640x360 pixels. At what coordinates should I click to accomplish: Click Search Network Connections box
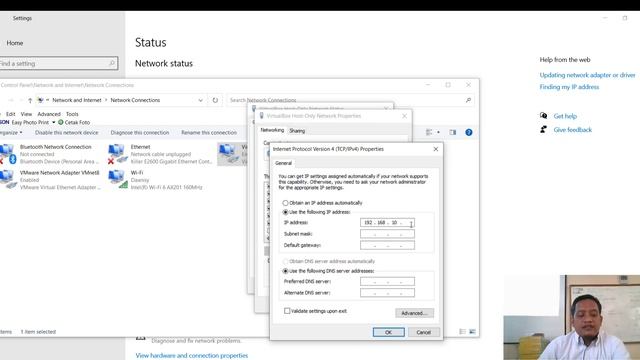click(350, 100)
